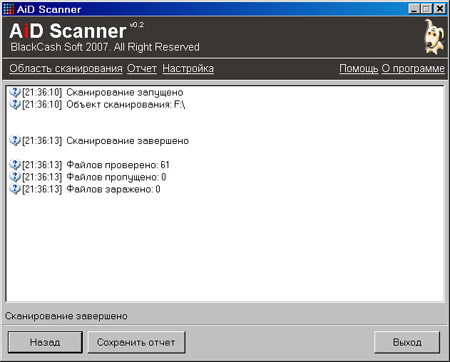Click info icon beside Сканирование запущено
The width and height of the screenshot is (450, 362).
15,92
